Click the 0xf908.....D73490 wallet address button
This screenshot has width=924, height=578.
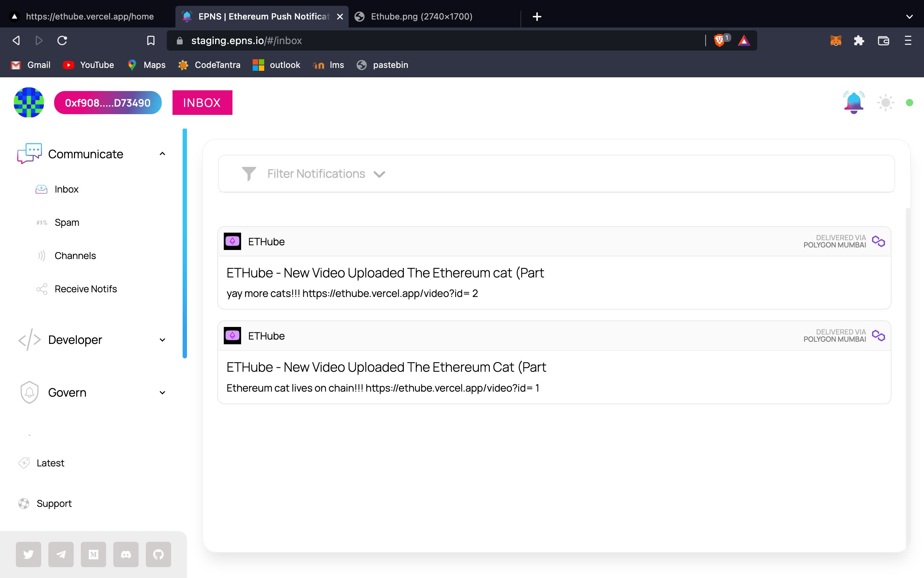(108, 103)
